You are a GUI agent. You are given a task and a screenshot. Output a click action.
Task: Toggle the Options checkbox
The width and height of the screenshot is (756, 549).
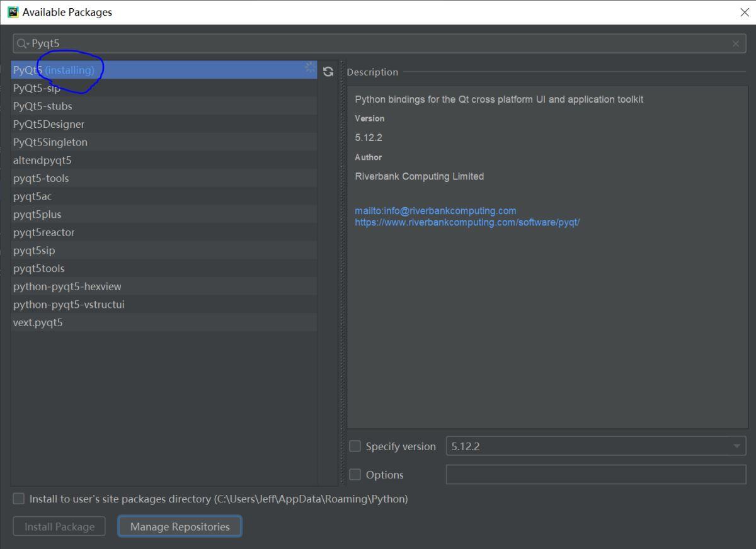click(355, 475)
